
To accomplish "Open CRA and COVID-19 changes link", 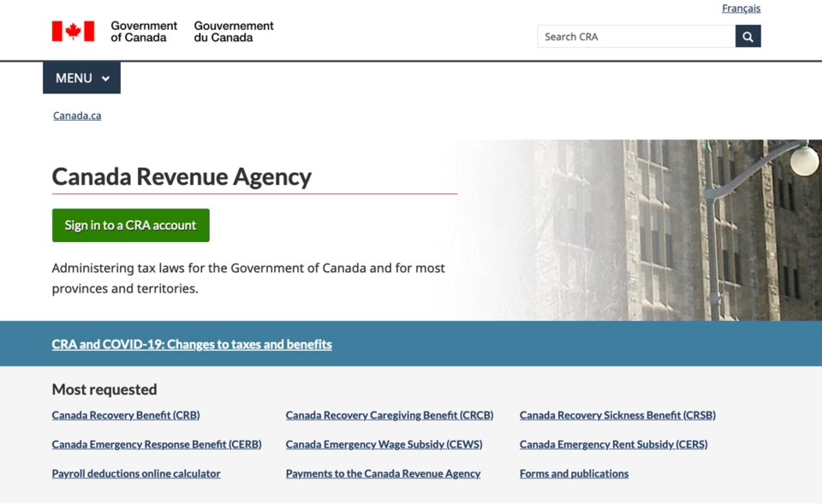I will tap(192, 344).
